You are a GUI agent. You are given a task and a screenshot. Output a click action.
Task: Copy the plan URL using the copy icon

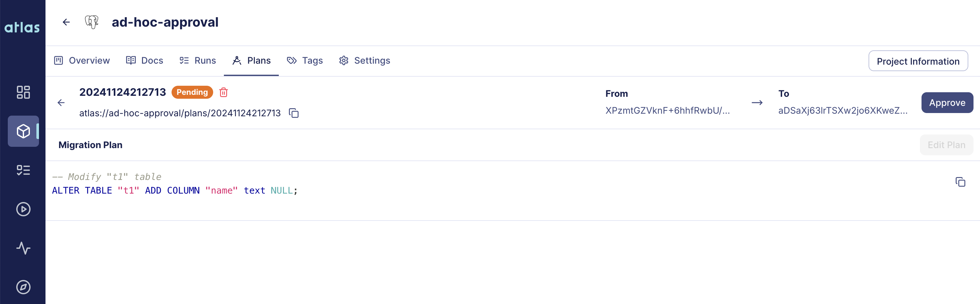[x=294, y=113]
